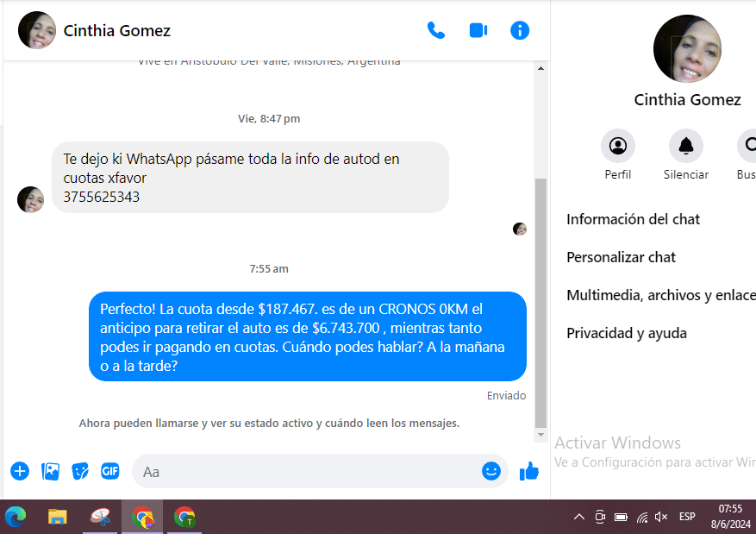Choose a sticker to send
This screenshot has width=756, height=534.
point(80,471)
